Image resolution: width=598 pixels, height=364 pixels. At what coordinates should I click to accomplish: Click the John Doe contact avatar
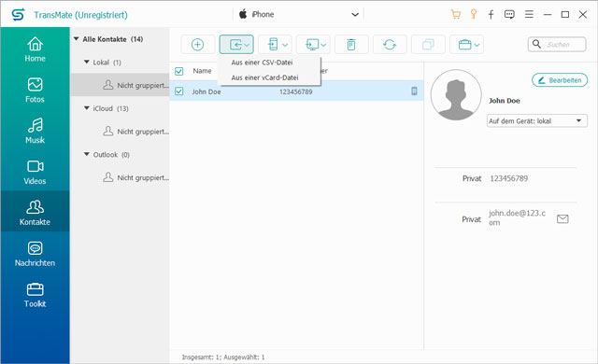coord(456,95)
